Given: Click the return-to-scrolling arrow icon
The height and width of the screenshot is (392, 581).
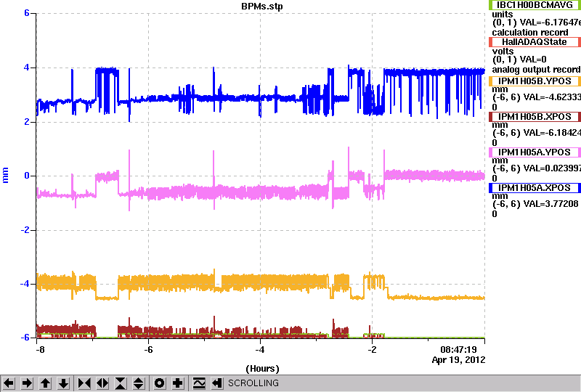Looking at the screenshot, I should click(x=216, y=383).
